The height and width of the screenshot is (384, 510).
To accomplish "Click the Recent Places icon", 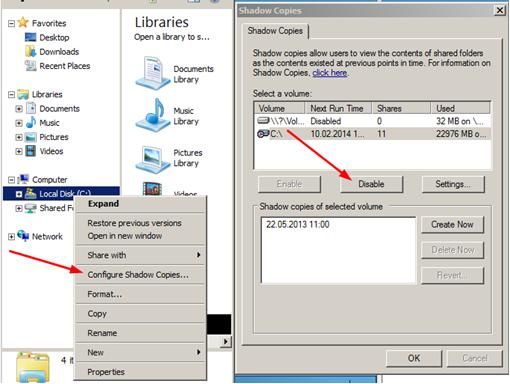I will 30,66.
